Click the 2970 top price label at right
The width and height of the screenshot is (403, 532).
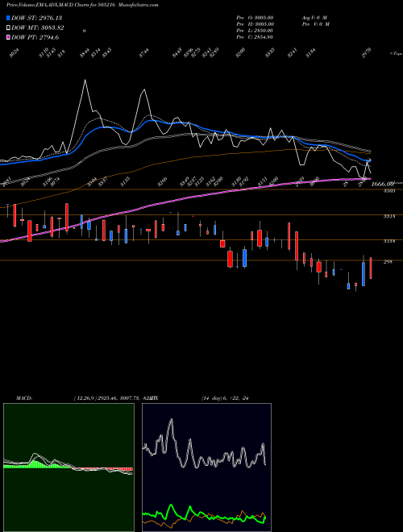(367, 53)
